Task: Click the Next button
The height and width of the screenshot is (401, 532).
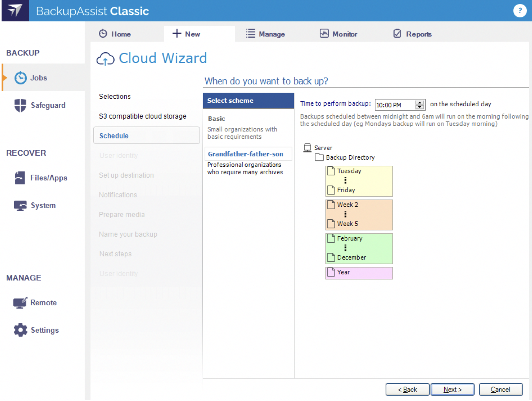Action: coord(453,389)
